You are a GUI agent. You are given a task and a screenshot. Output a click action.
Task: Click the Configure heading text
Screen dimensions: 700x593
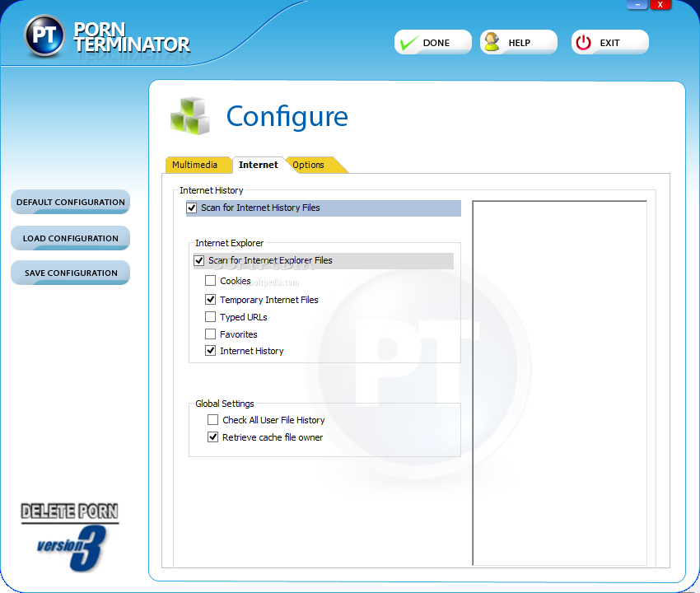(287, 118)
